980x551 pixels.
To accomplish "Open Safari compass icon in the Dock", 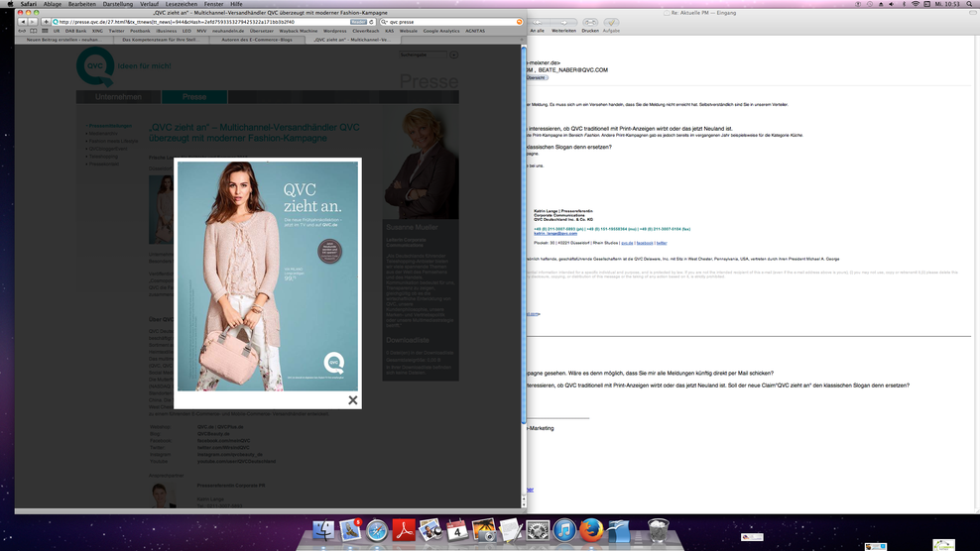I will tap(377, 531).
